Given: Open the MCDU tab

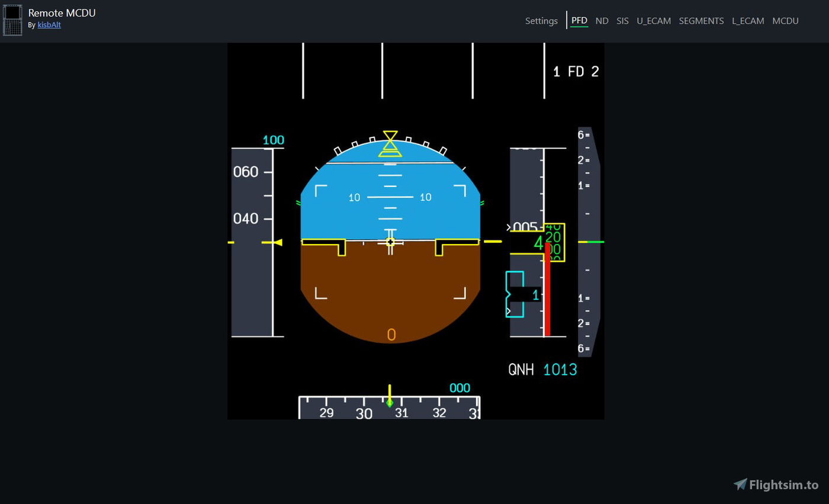Looking at the screenshot, I should [x=785, y=20].
